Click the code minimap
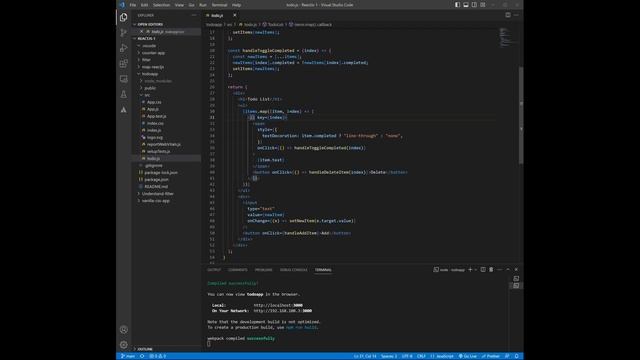Image resolution: width=640 pixels, height=360 pixels. 507,37
